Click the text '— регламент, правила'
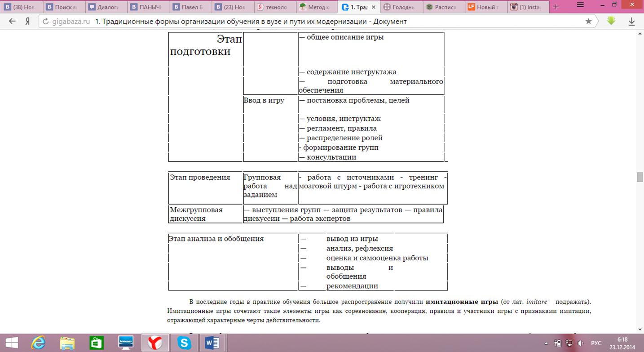This screenshot has height=352, width=644. (338, 128)
